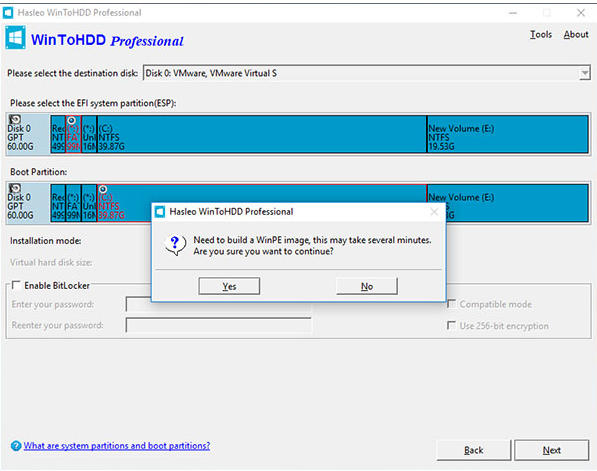The height and width of the screenshot is (471, 597).
Task: Click 'Need to build a WinPE image' message
Action: click(312, 246)
